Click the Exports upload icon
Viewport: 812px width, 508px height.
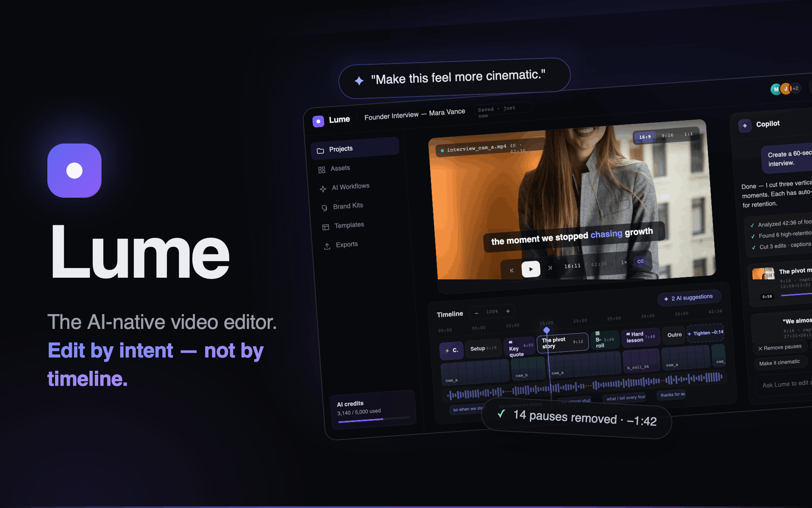327,246
